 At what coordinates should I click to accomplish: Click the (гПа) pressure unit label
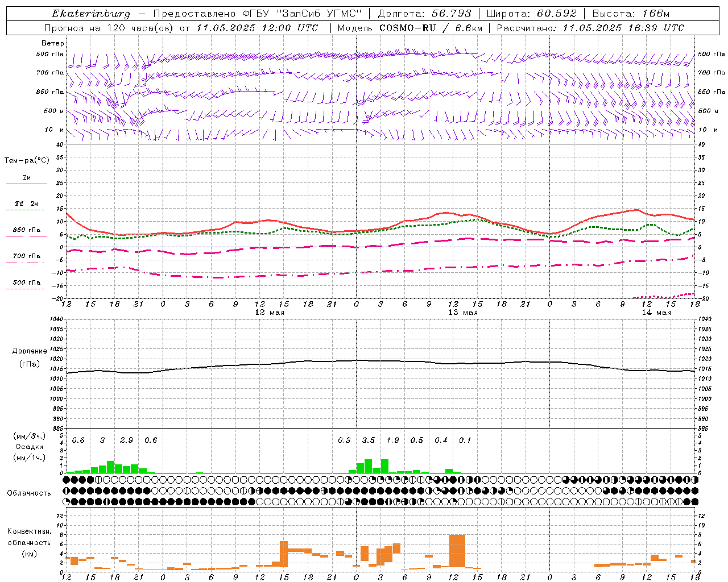click(30, 364)
